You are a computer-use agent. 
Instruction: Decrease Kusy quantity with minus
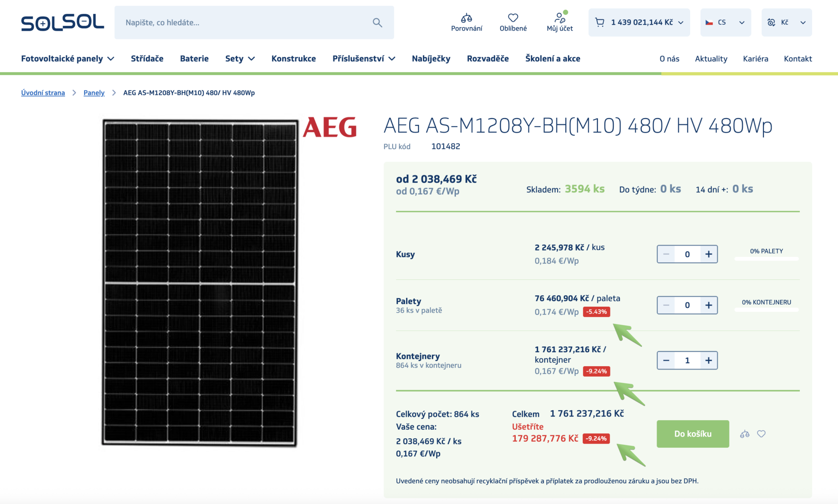coord(666,254)
